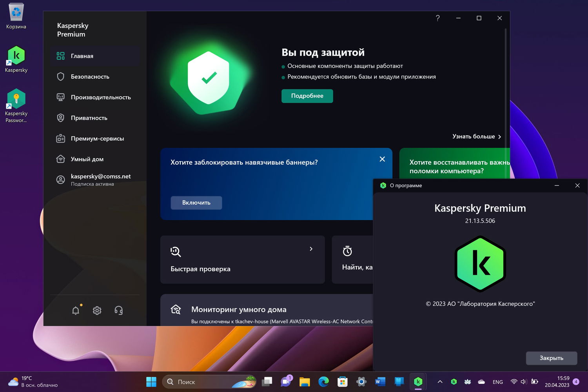The height and width of the screenshot is (392, 588).
Task: Open File Explorer from the taskbar
Action: tap(305, 382)
